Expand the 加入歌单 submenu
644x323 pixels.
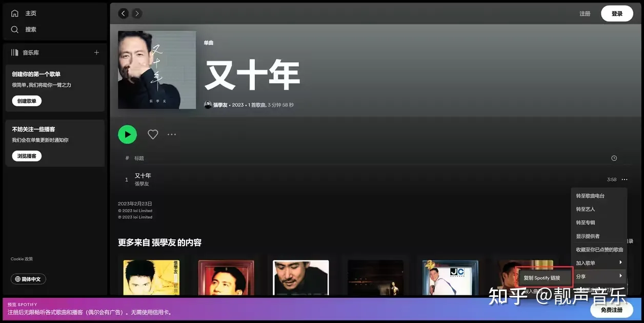(599, 263)
